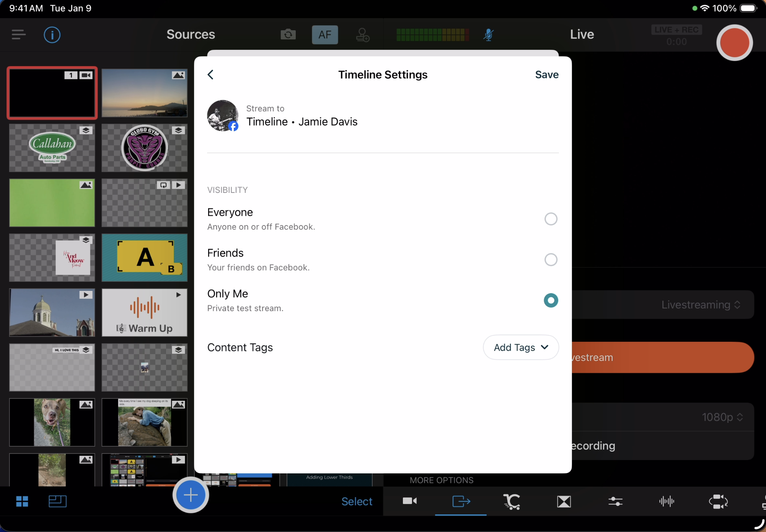
Task: Select the Warm Up audio source thumbnail
Action: [144, 313]
